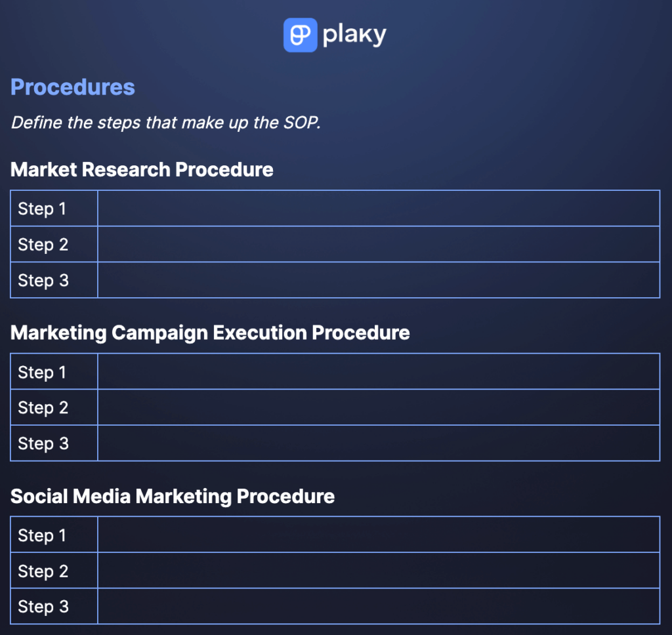The width and height of the screenshot is (672, 635).
Task: Click the Plaky logo icon
Action: pyautogui.click(x=300, y=35)
